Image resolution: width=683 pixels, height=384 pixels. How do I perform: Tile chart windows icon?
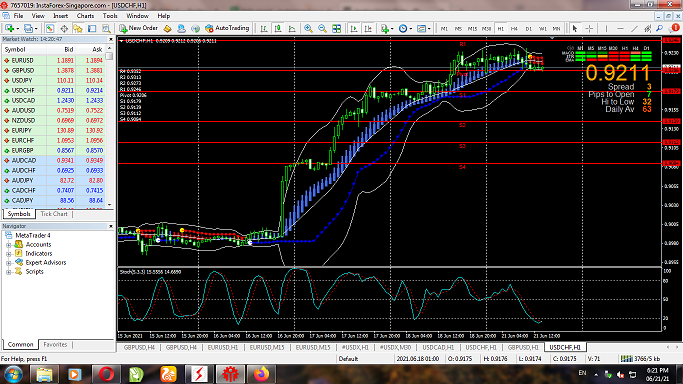click(x=337, y=28)
